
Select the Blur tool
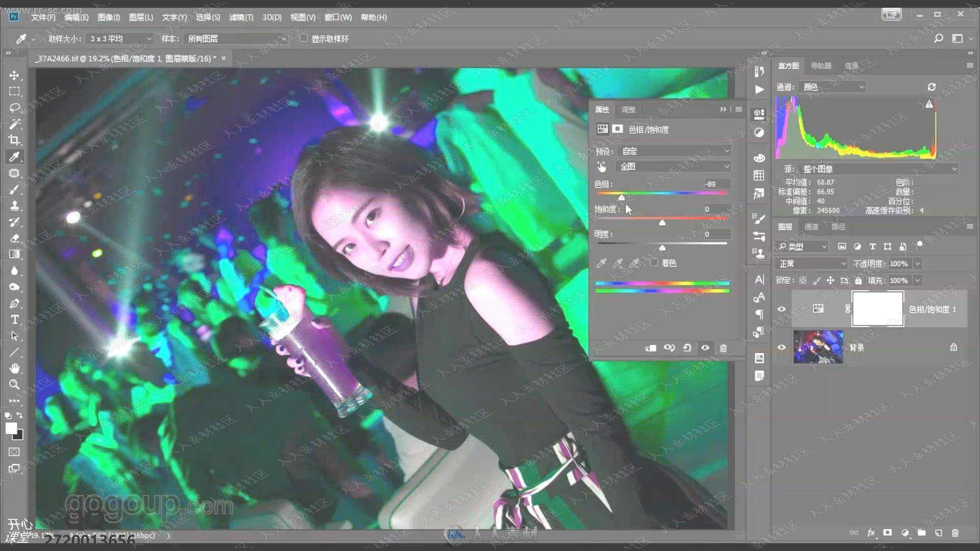[x=14, y=271]
